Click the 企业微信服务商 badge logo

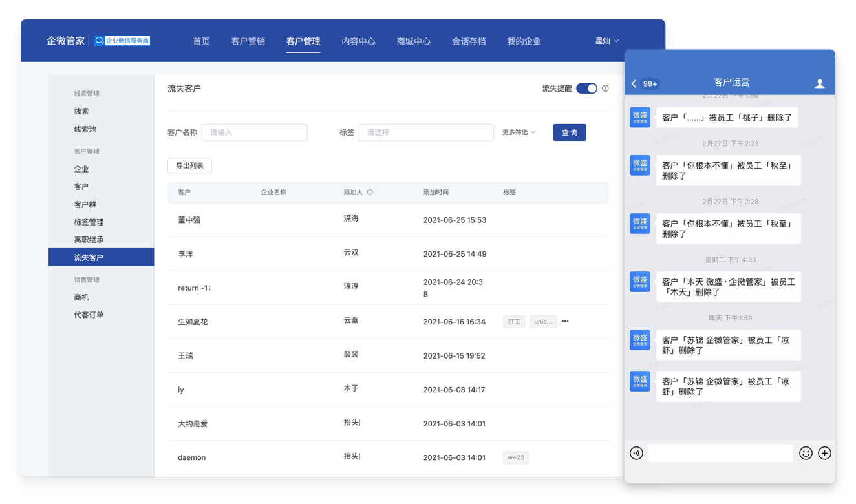tap(122, 41)
